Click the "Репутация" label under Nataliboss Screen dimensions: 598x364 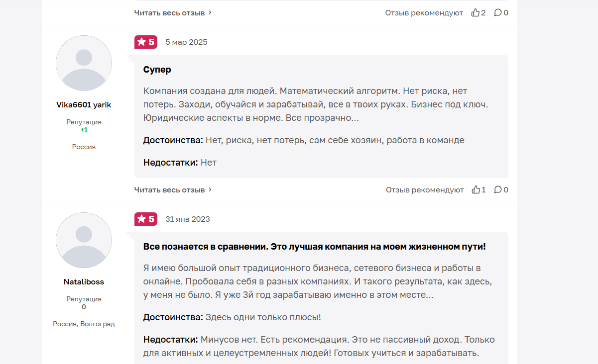[x=84, y=299]
